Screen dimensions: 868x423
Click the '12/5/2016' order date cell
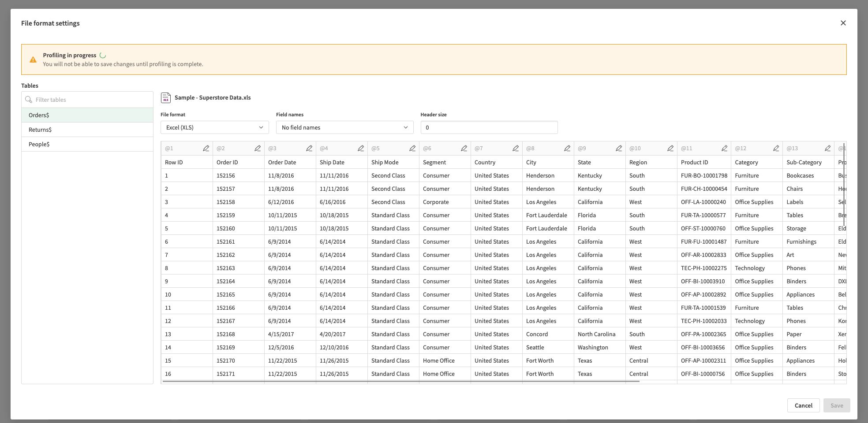pos(290,347)
